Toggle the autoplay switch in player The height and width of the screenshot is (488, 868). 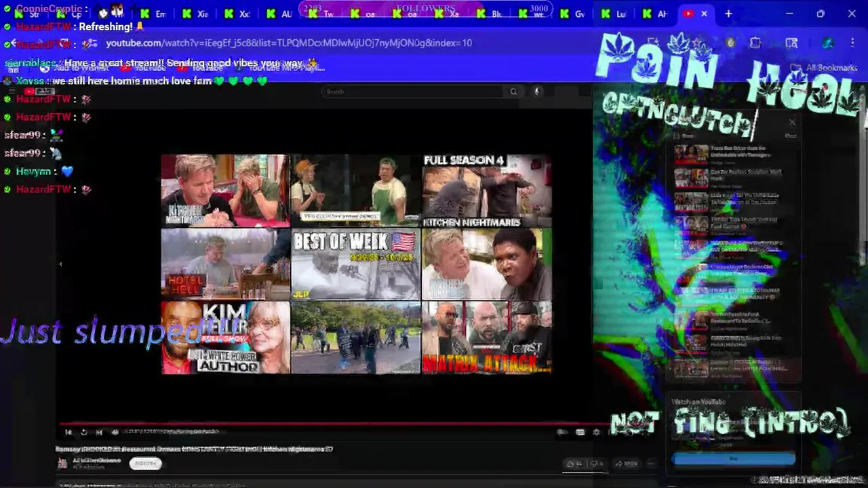coord(562,432)
